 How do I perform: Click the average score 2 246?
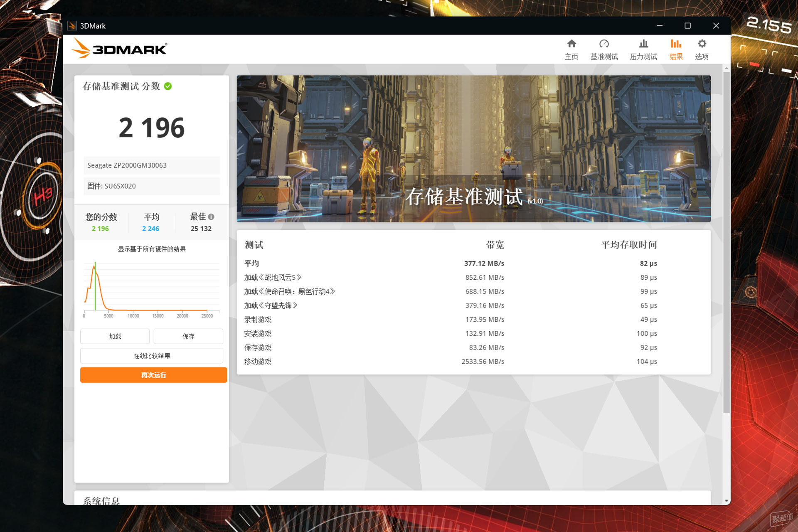pyautogui.click(x=150, y=229)
